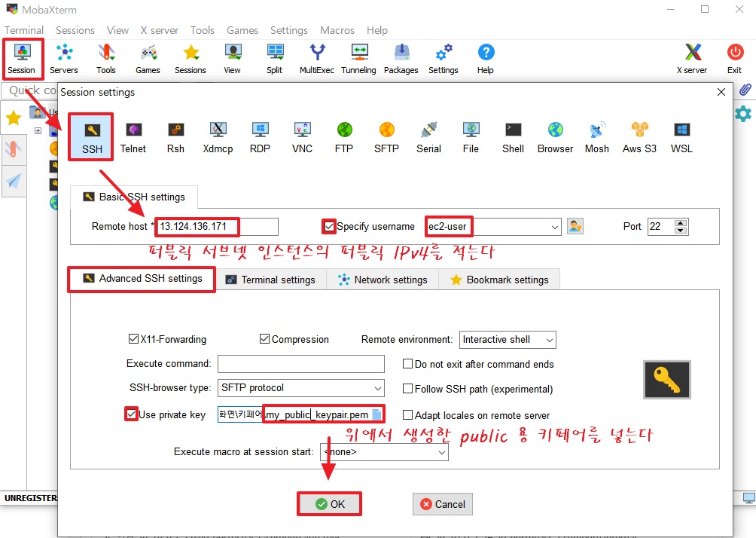This screenshot has width=756, height=538.
Task: Toggle Specify username checkbox
Action: tap(329, 226)
